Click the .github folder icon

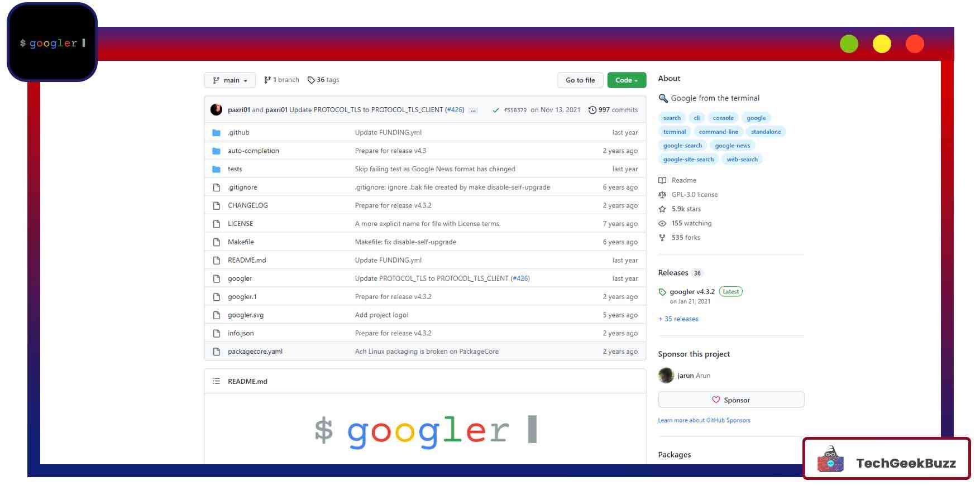pyautogui.click(x=216, y=133)
